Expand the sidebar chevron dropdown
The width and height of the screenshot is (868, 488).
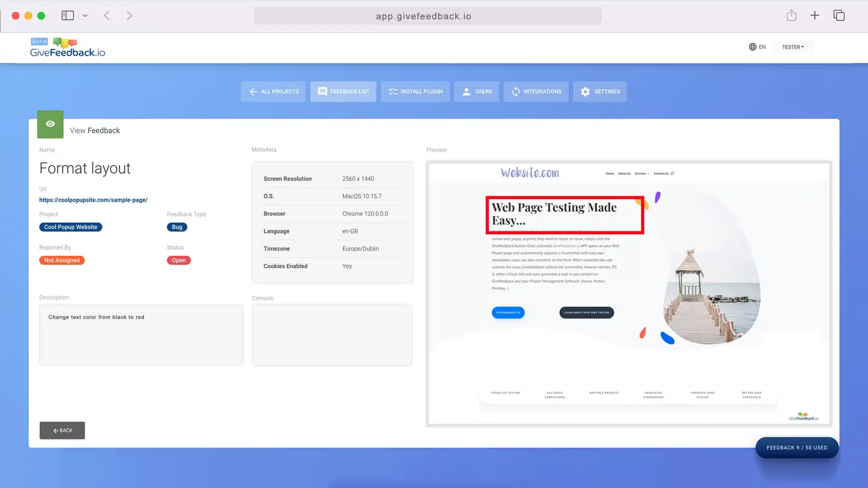85,16
